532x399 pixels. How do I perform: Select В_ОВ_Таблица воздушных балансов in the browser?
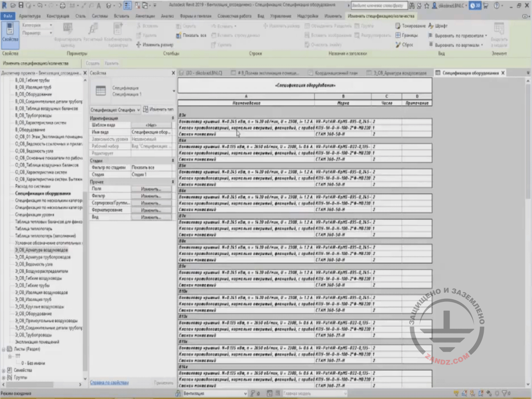click(46, 109)
